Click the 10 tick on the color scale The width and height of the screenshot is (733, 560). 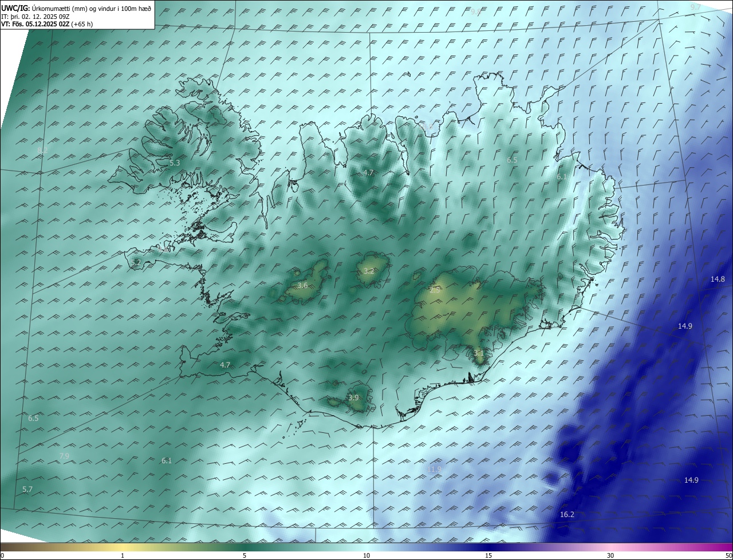366,555
